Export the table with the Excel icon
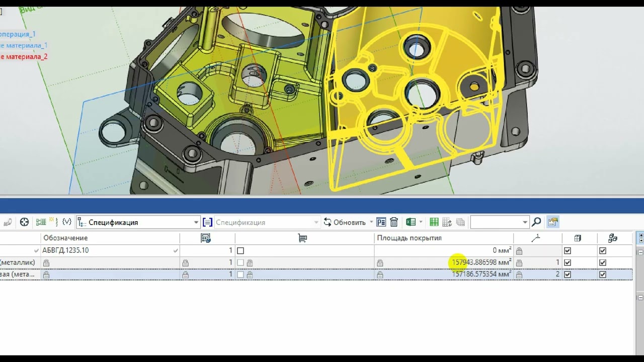644x362 pixels. (411, 222)
